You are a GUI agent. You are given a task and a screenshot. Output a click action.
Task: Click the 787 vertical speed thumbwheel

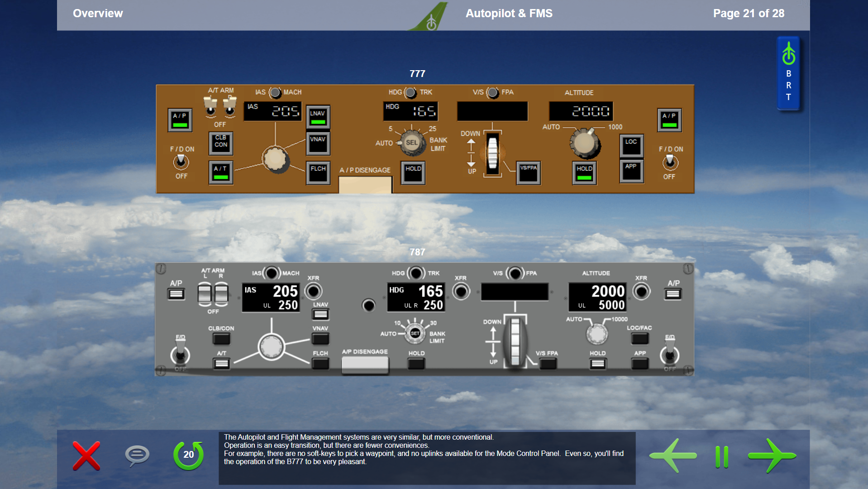point(515,341)
